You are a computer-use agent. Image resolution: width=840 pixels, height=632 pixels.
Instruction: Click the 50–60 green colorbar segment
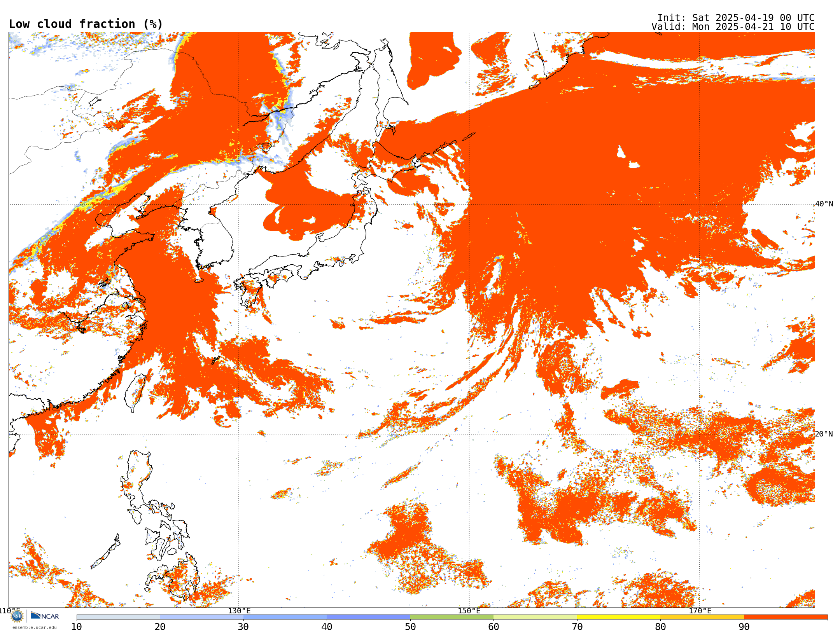click(x=452, y=617)
